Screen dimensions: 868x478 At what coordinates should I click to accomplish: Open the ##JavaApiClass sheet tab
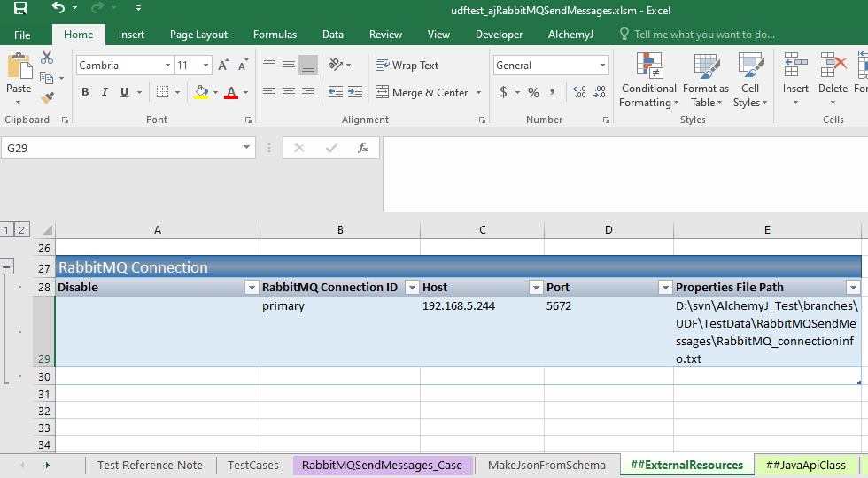click(x=805, y=465)
